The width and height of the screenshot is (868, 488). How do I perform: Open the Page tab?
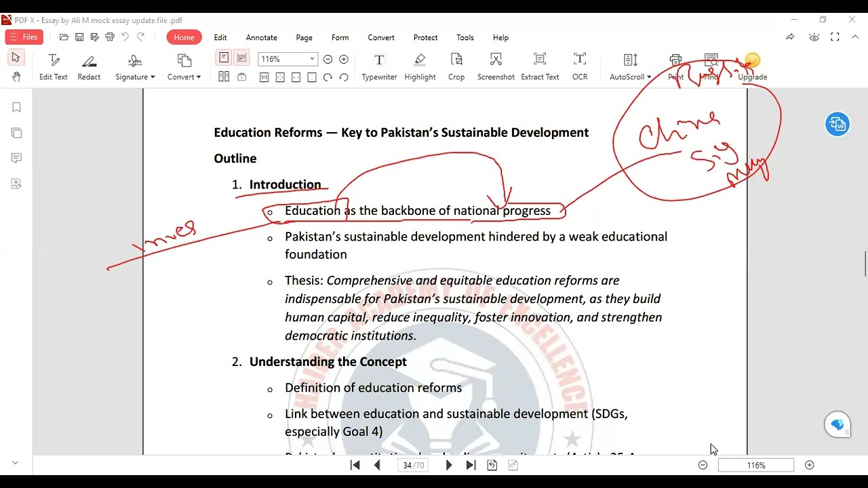(x=304, y=37)
